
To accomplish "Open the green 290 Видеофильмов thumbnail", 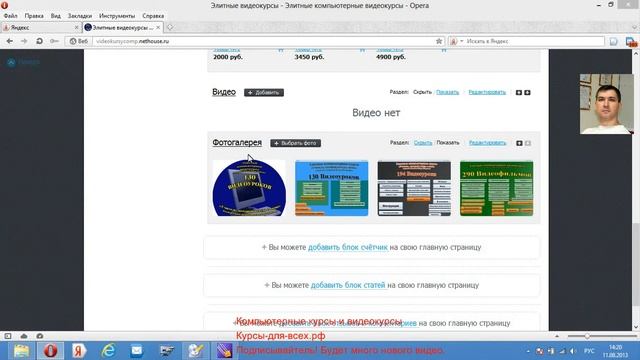I will pos(496,188).
